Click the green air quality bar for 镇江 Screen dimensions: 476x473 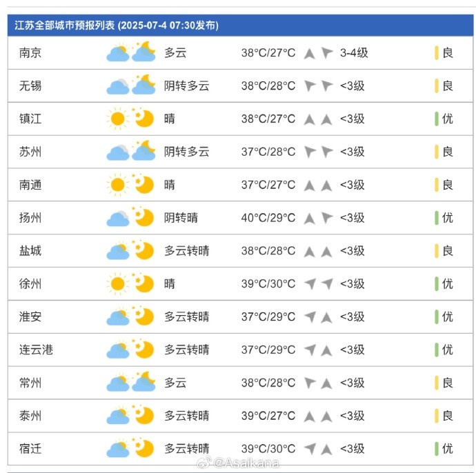click(437, 119)
